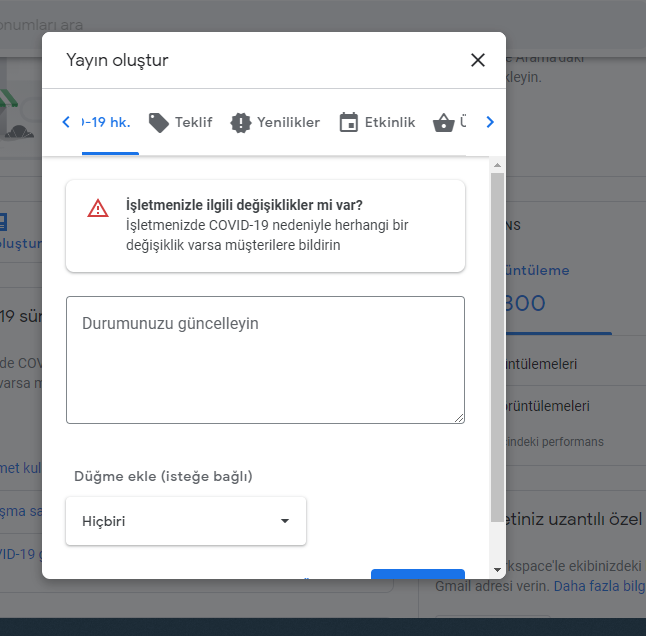Click the red warning triangle icon
Screen dimensions: 646x636
[98, 208]
